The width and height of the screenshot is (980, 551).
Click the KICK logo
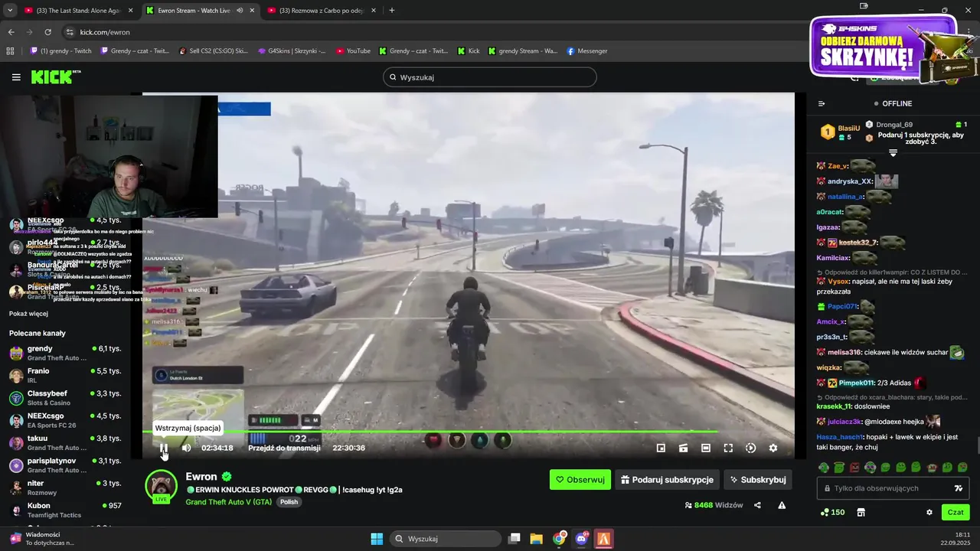56,77
